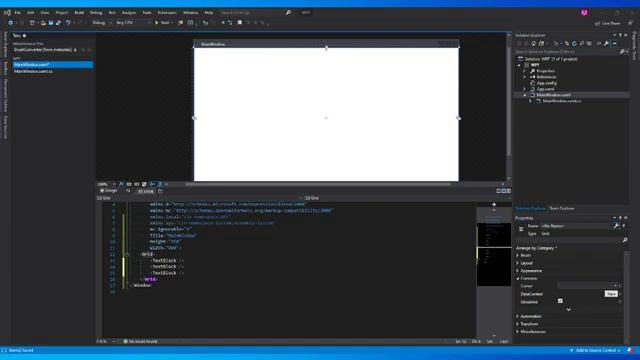Click the Open File toolbar icon
Screen dimensions: 640x360
[43, 23]
